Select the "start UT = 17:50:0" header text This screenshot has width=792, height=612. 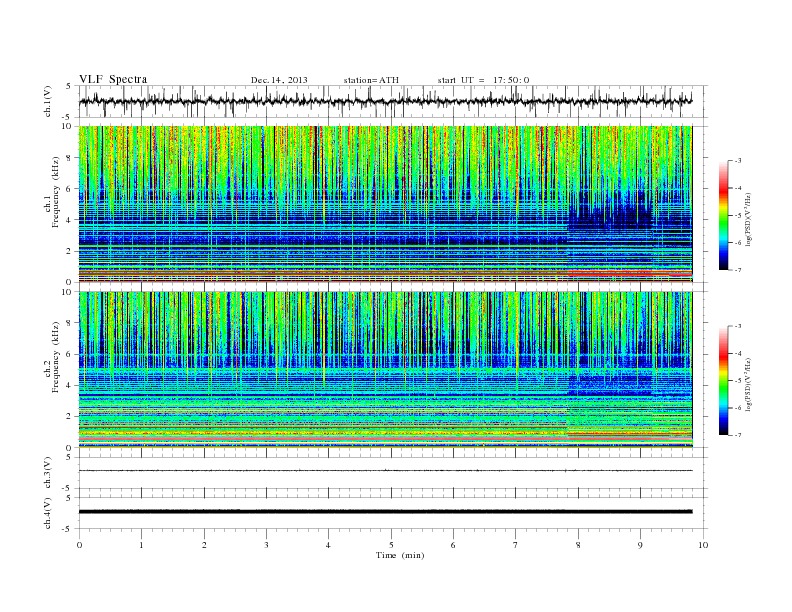click(x=483, y=80)
